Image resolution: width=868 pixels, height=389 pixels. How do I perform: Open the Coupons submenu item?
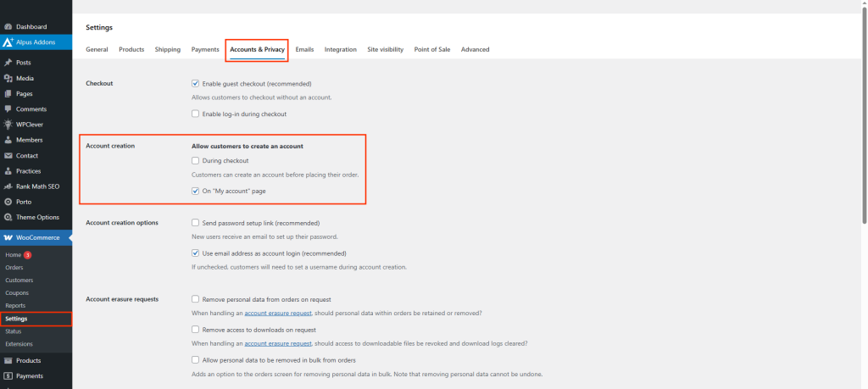point(17,292)
